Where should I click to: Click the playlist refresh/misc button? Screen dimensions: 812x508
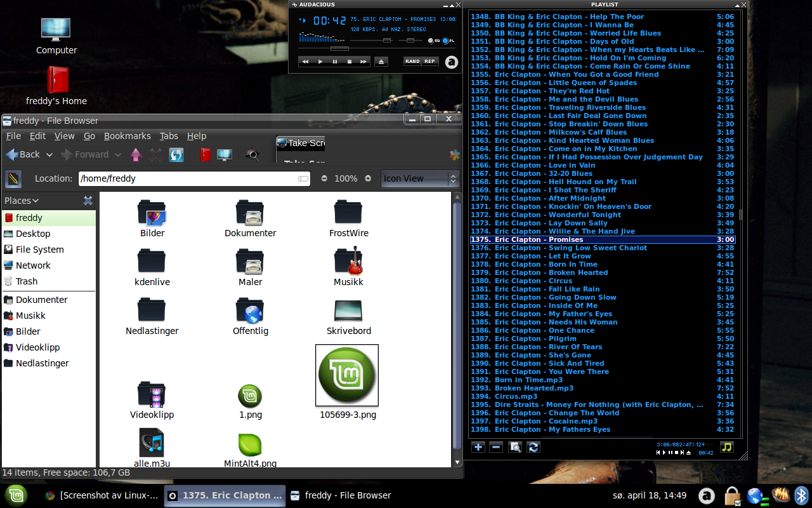534,447
